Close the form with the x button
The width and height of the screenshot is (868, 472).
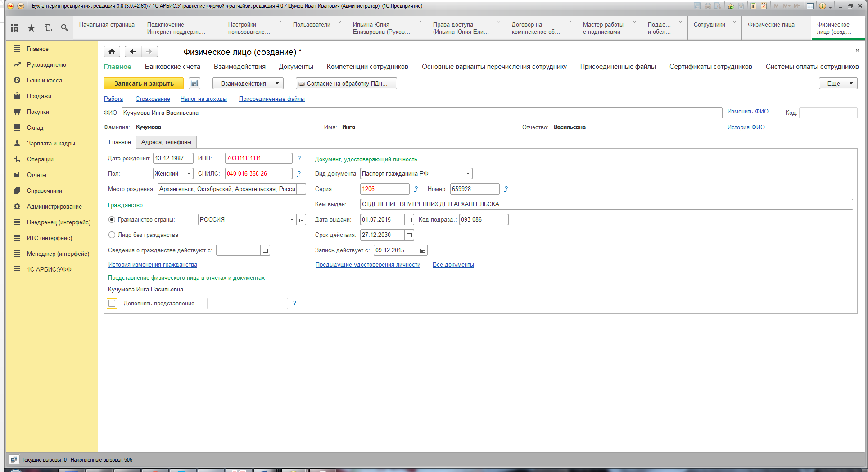(857, 50)
